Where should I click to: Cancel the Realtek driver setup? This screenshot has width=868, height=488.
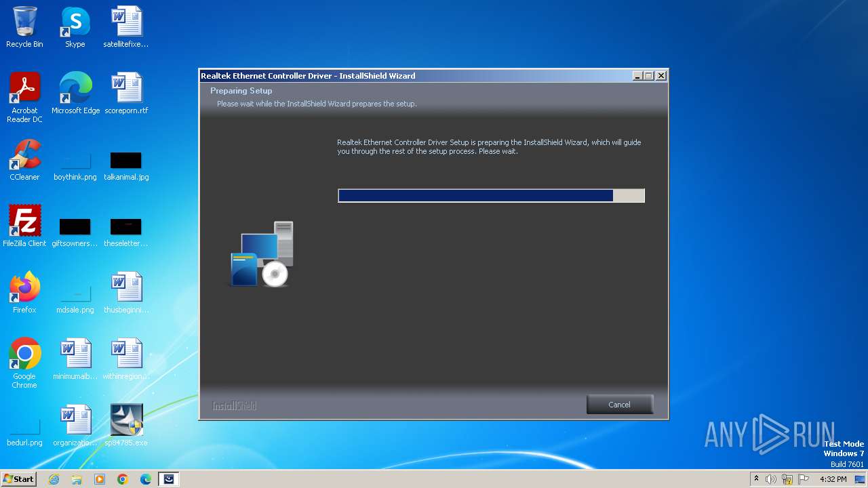pos(619,405)
